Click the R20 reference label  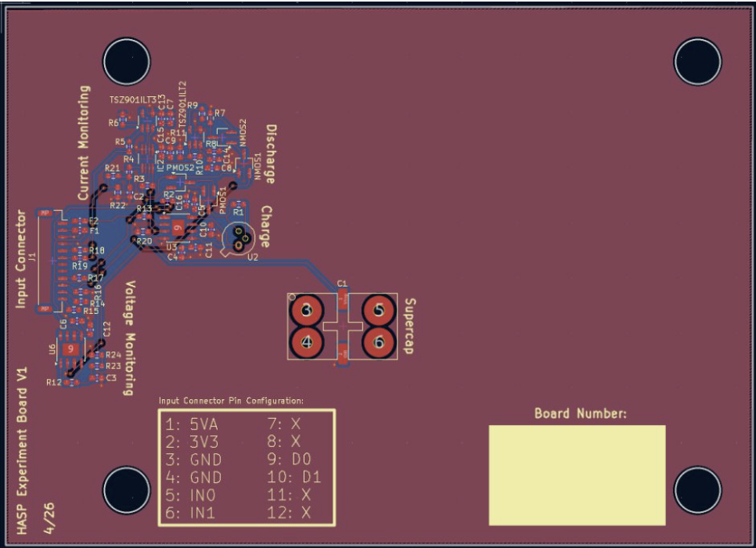[144, 241]
